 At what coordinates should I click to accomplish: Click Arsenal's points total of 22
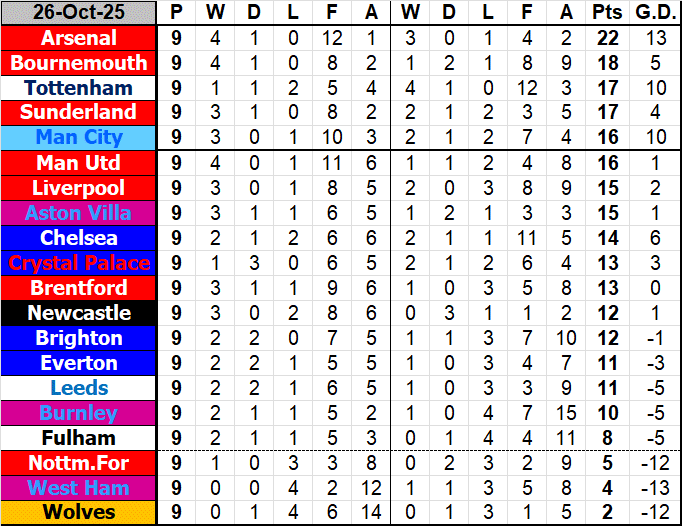point(605,38)
